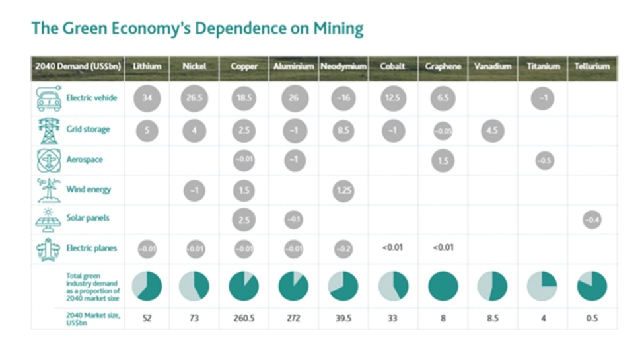Click the Electric vehicle car icon
This screenshot has height=349, width=644.
tap(48, 98)
